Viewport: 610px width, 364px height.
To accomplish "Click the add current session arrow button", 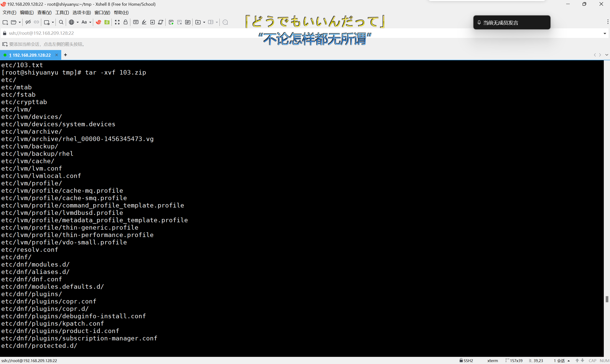I will click(x=5, y=44).
